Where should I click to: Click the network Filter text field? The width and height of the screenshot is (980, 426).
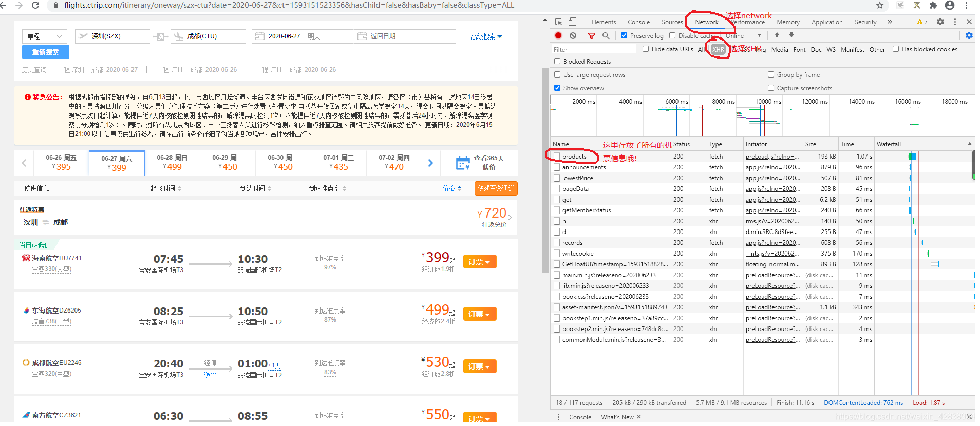(594, 49)
